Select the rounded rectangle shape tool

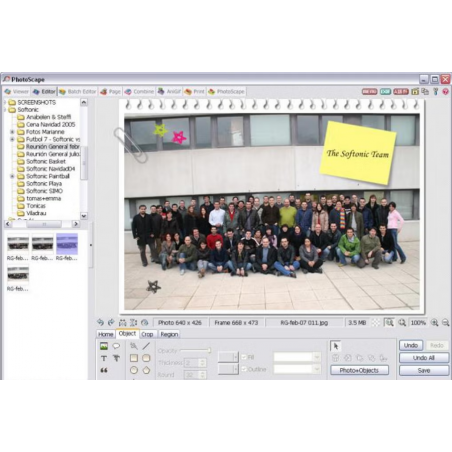146,358
